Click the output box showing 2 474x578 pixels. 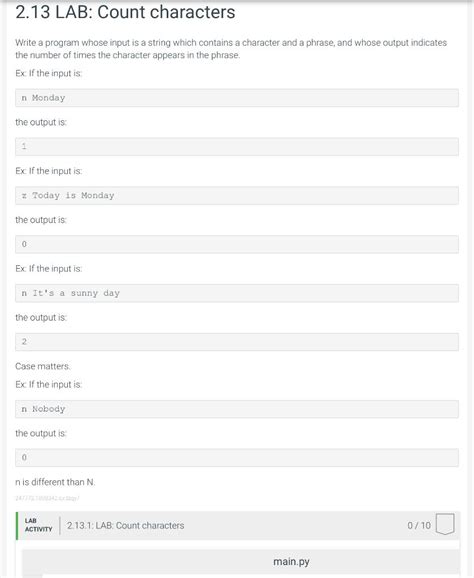tap(237, 342)
